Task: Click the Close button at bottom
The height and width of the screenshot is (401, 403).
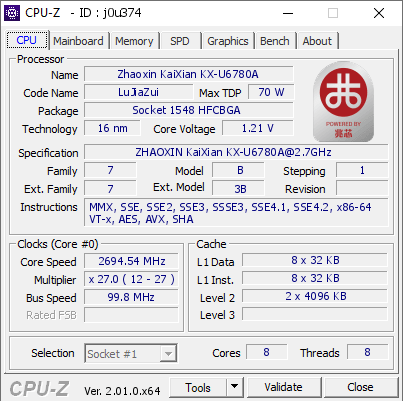Action: 360,387
